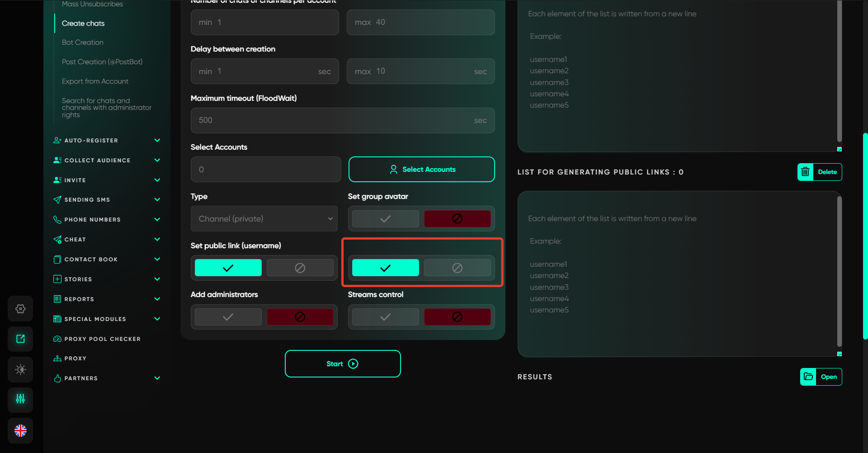Open Export from Account menu item
Image resolution: width=868 pixels, height=453 pixels.
[x=95, y=81]
